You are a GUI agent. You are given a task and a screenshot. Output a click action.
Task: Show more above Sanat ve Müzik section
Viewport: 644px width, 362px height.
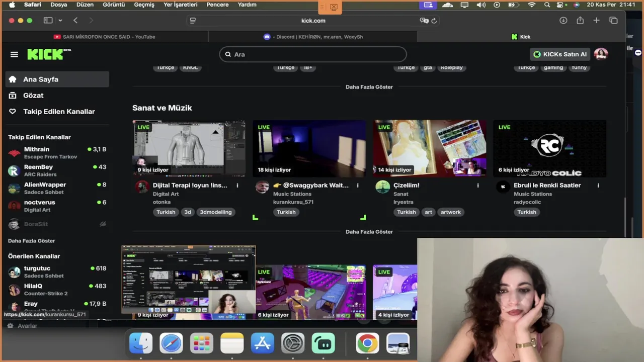pos(369,87)
